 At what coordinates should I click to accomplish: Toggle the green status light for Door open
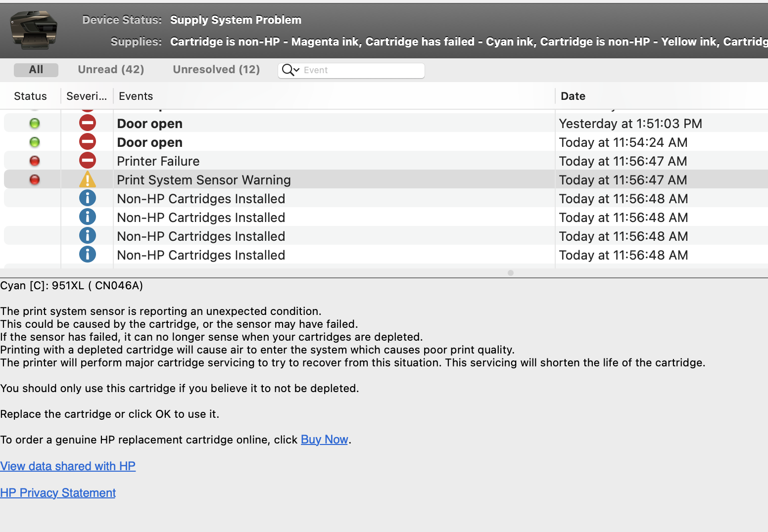coord(34,123)
